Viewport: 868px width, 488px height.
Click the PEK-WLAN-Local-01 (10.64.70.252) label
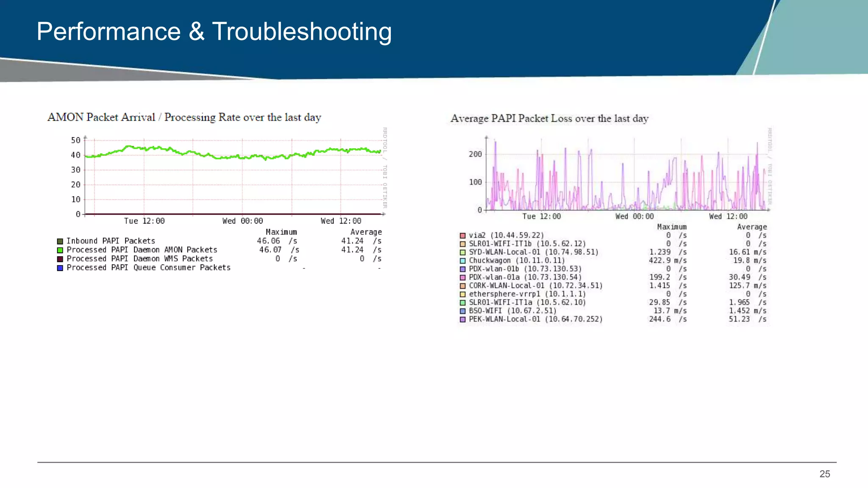536,319
